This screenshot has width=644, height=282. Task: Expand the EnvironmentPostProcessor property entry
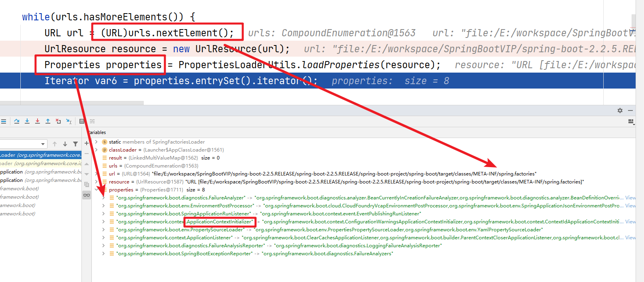(x=103, y=205)
